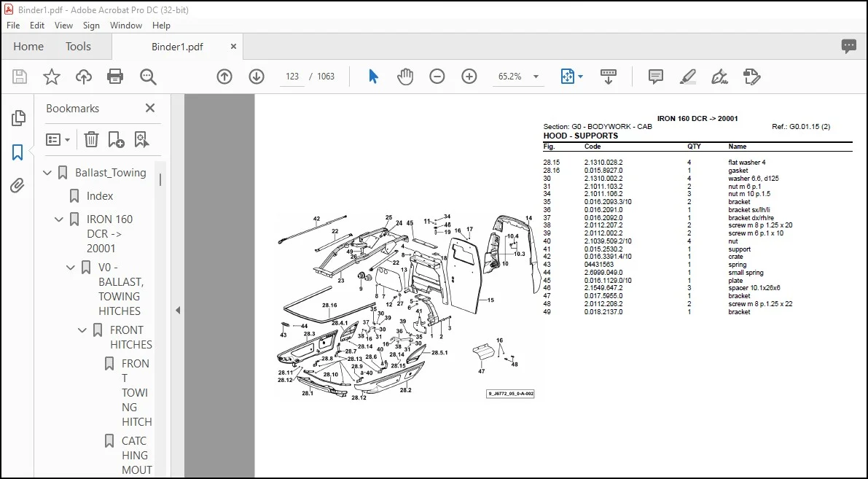Show page thumbnails panel
The width and height of the screenshot is (868, 479).
point(17,117)
